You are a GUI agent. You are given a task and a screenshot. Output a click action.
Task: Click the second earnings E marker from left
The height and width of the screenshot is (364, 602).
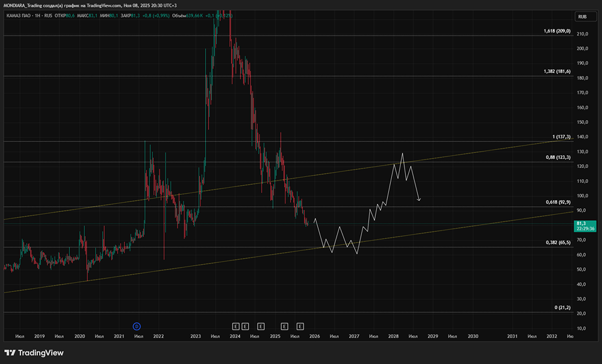[246, 326]
